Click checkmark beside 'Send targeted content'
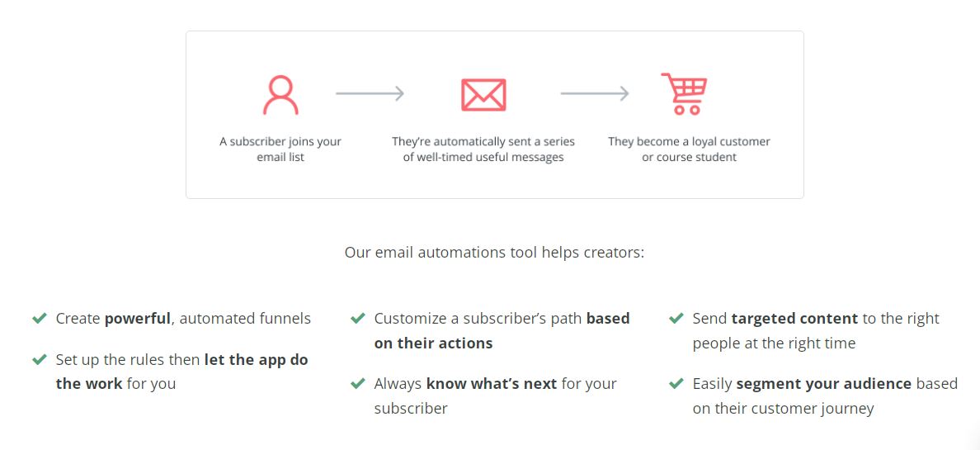Screen dimensions: 980x450 676,319
